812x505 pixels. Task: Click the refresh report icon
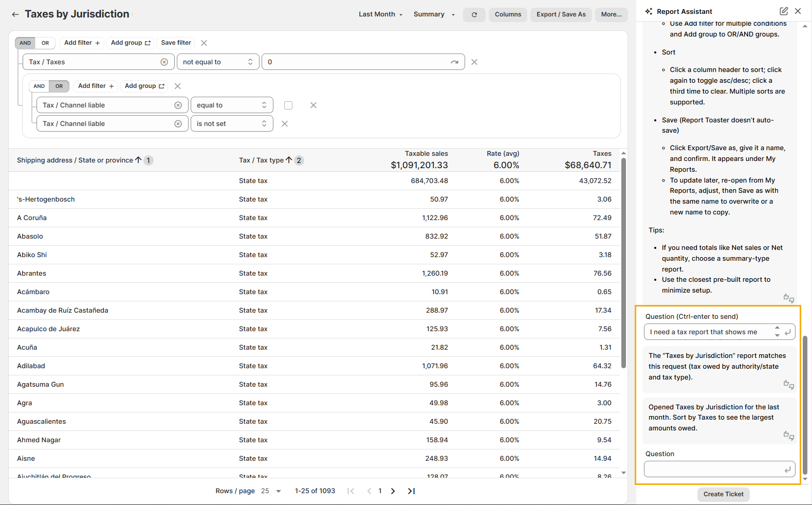pyautogui.click(x=474, y=15)
